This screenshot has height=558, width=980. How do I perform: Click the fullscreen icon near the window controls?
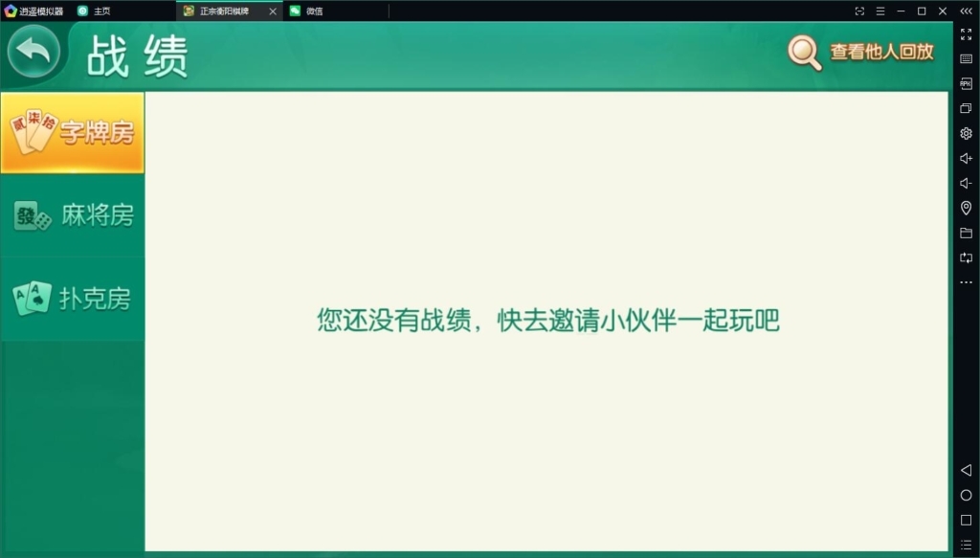[858, 11]
